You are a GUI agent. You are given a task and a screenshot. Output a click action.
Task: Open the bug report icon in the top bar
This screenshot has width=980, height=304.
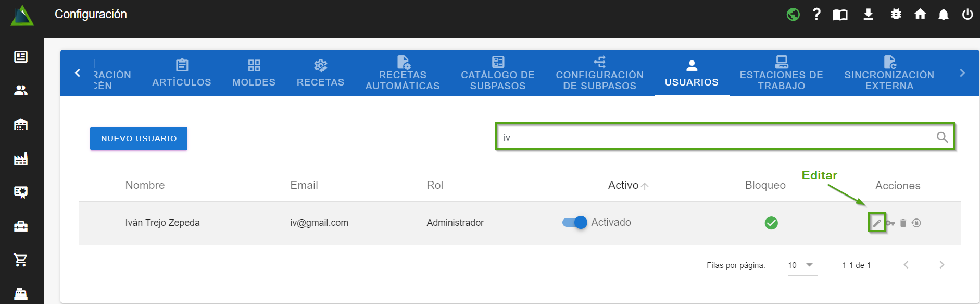[x=896, y=14]
